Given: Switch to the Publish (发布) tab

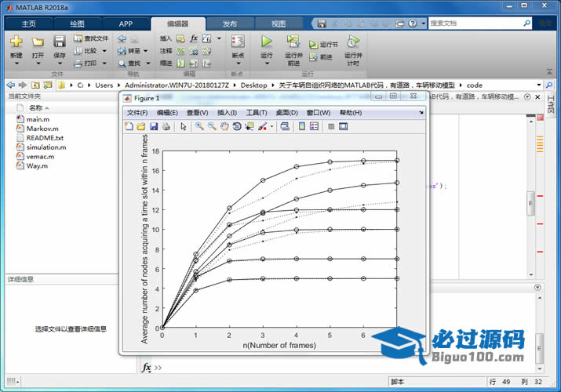Looking at the screenshot, I should (x=230, y=24).
